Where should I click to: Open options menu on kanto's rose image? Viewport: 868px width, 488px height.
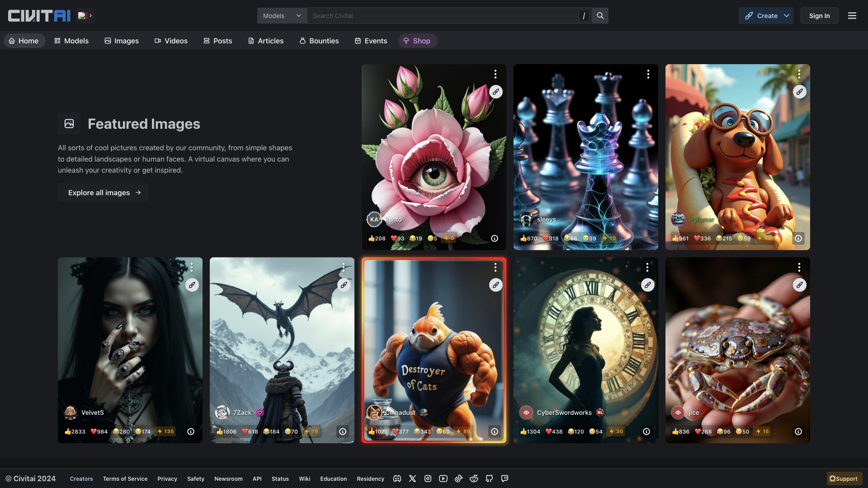495,74
